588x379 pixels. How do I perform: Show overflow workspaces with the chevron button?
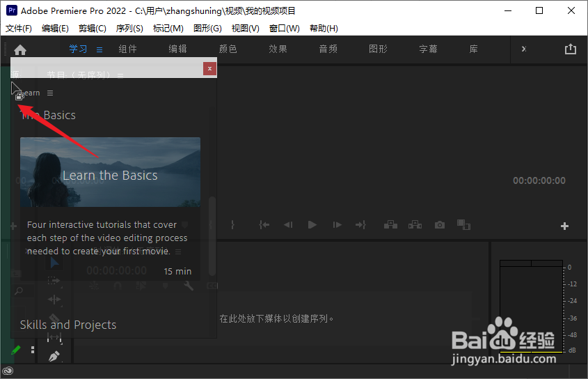tap(524, 49)
